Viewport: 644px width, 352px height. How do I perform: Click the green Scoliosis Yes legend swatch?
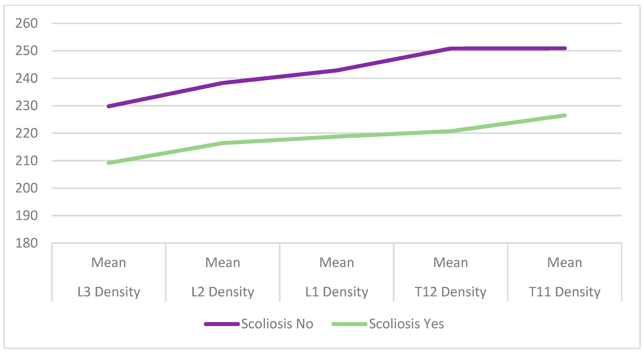(349, 324)
